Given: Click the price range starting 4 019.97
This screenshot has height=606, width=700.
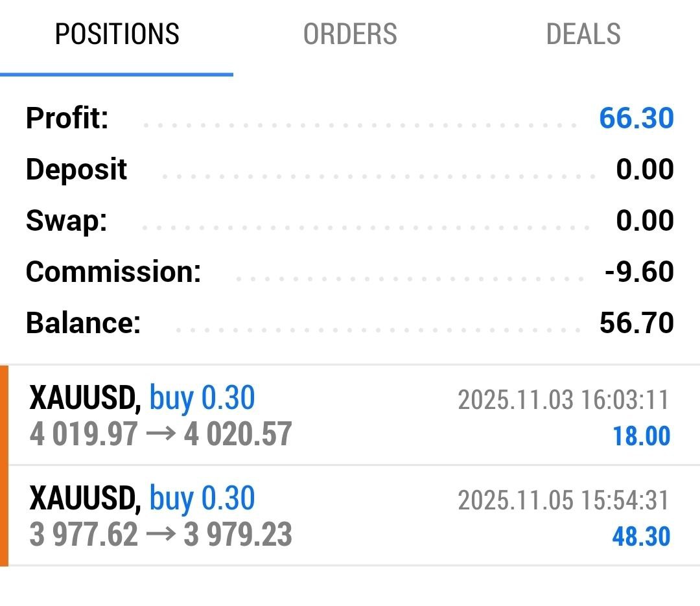Looking at the screenshot, I should point(161,434).
